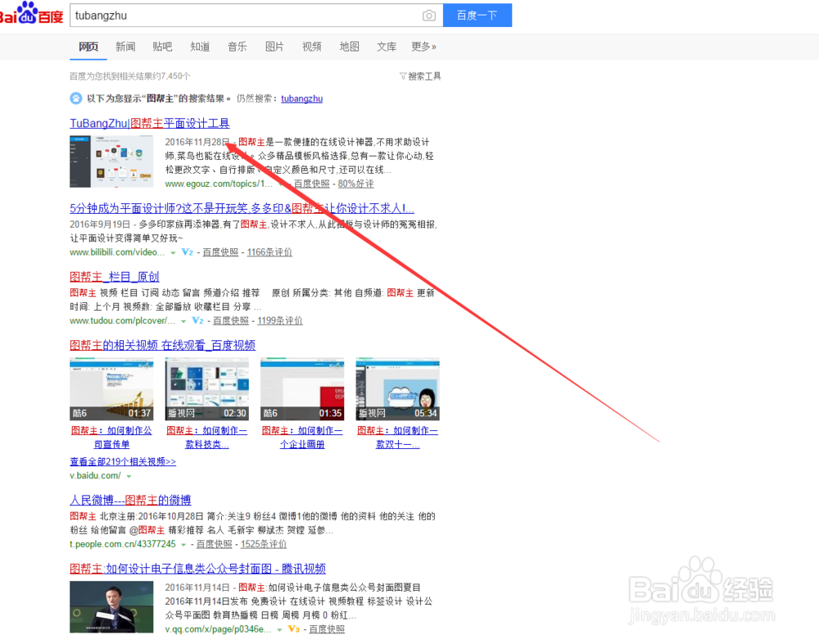Click 查看全部219个相关视频>> link
The height and width of the screenshot is (644, 819).
click(x=123, y=462)
